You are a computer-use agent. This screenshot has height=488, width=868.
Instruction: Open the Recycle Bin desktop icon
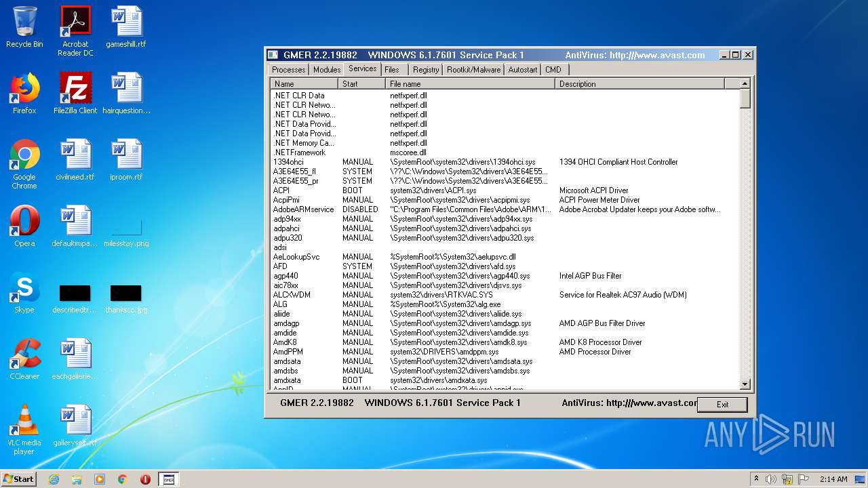point(24,27)
